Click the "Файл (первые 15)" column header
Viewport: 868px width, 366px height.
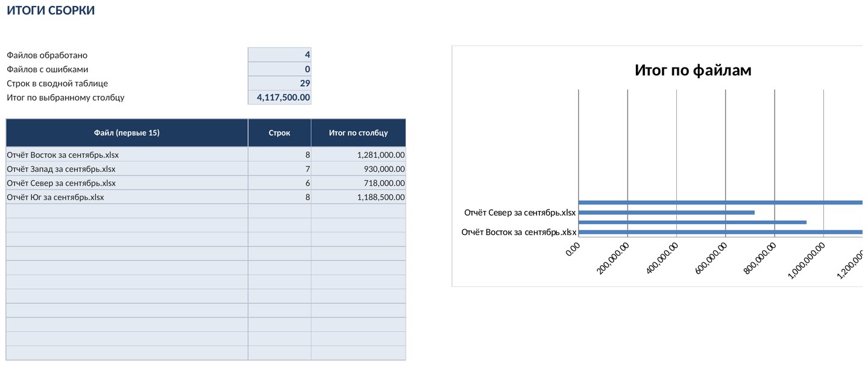point(127,133)
